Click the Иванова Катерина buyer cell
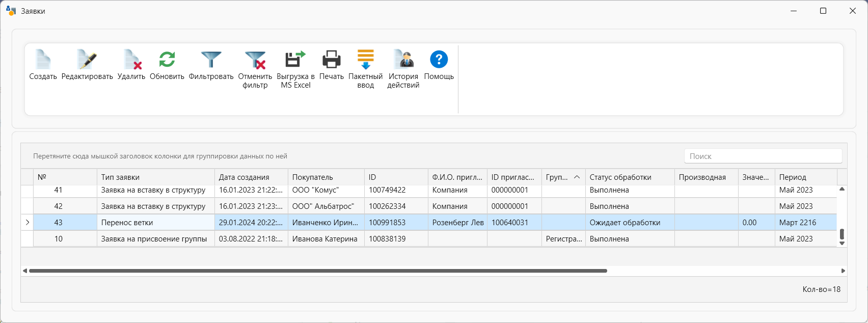 pyautogui.click(x=327, y=239)
